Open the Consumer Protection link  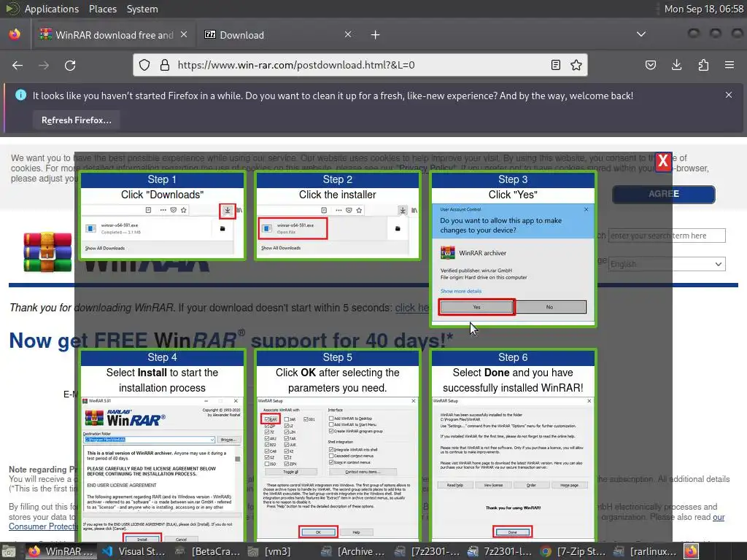click(x=43, y=526)
